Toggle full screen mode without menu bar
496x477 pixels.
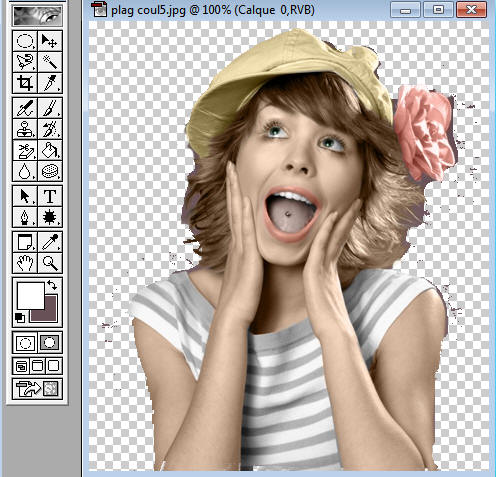[54, 366]
